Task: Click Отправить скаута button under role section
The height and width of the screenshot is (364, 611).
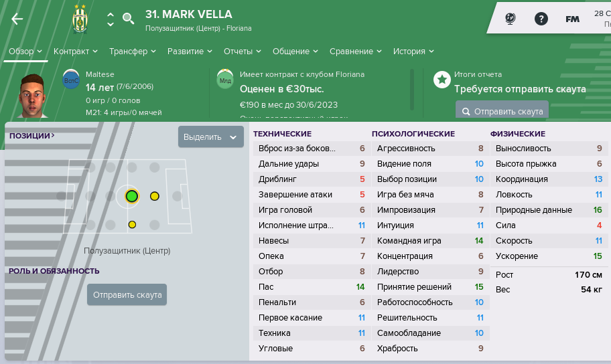Action: [127, 294]
